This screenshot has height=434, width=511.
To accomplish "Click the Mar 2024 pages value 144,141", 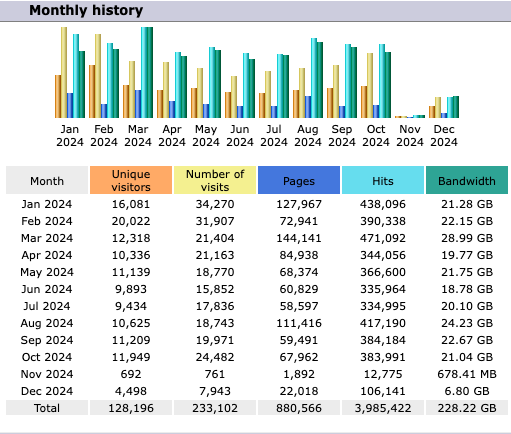I will 299,238.
